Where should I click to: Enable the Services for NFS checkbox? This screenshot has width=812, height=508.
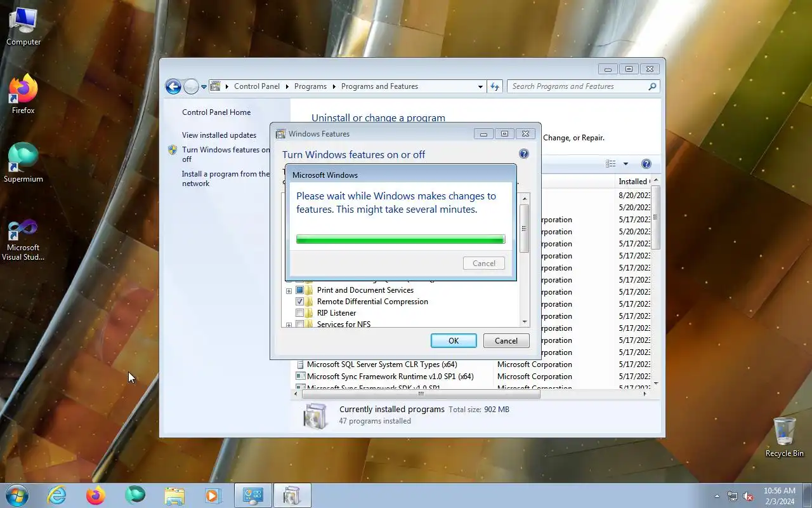300,324
